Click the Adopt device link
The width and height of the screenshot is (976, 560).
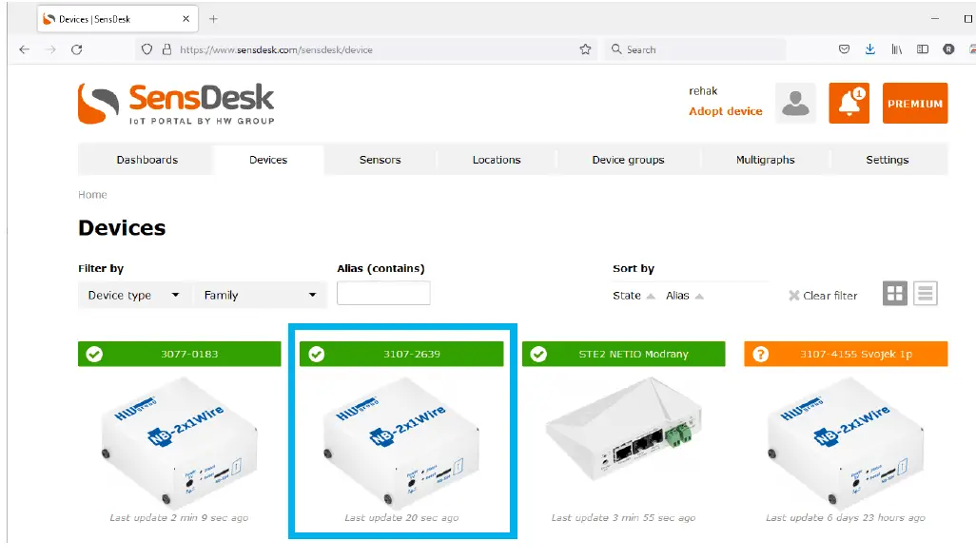click(x=725, y=110)
